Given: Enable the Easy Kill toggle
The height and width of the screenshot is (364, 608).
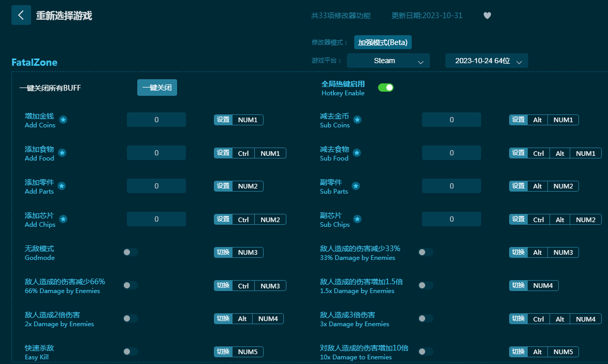Looking at the screenshot, I should tap(131, 352).
